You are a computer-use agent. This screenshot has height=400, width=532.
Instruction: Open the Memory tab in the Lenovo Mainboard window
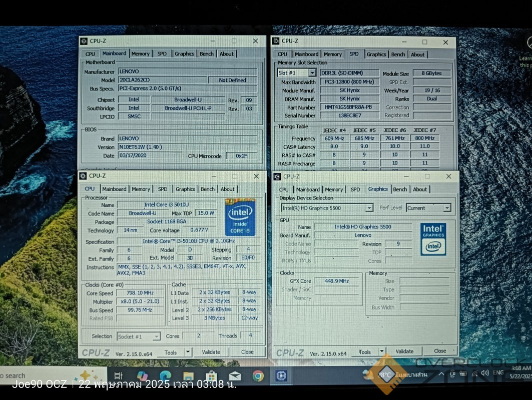coord(141,53)
